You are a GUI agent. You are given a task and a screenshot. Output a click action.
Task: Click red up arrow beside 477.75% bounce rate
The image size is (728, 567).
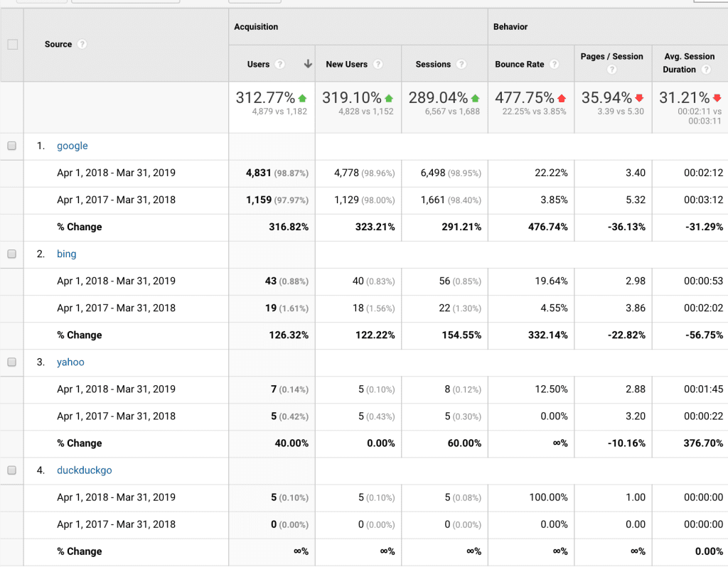[x=562, y=98]
